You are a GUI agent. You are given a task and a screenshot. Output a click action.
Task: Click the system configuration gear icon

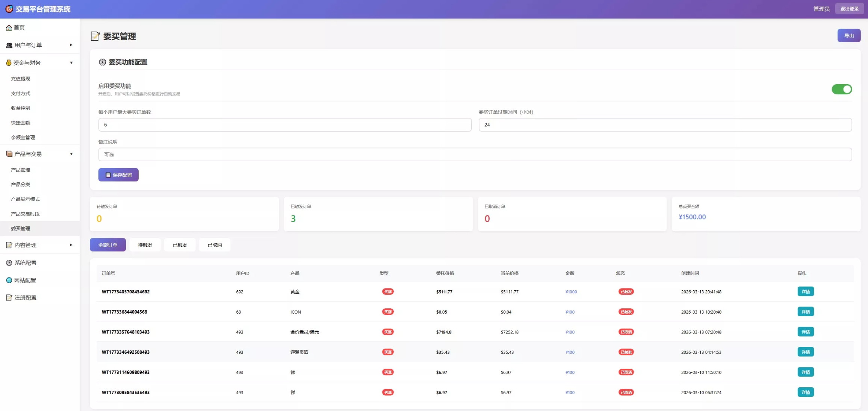tap(9, 263)
